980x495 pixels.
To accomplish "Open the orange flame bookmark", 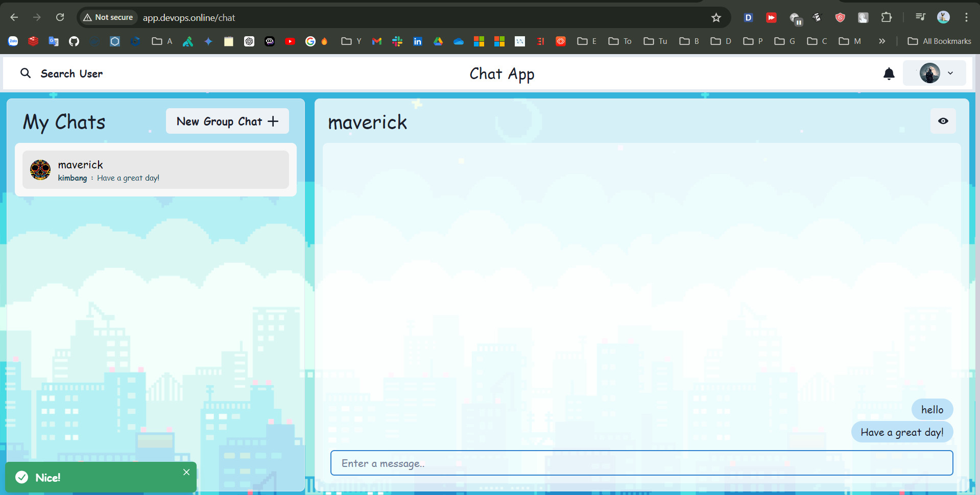I will (324, 41).
